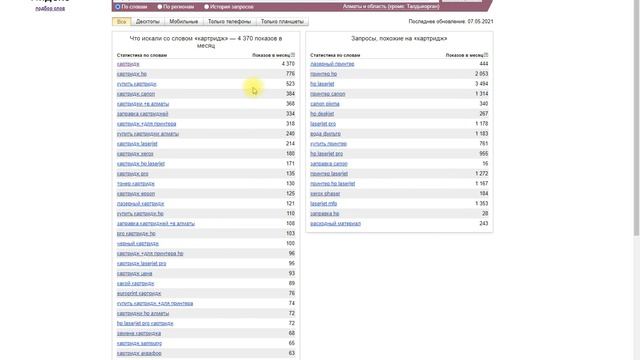Open the 'заправка картриджей +в алматы' query link
Viewport: 640px width, 360px height.
pyautogui.click(x=156, y=224)
